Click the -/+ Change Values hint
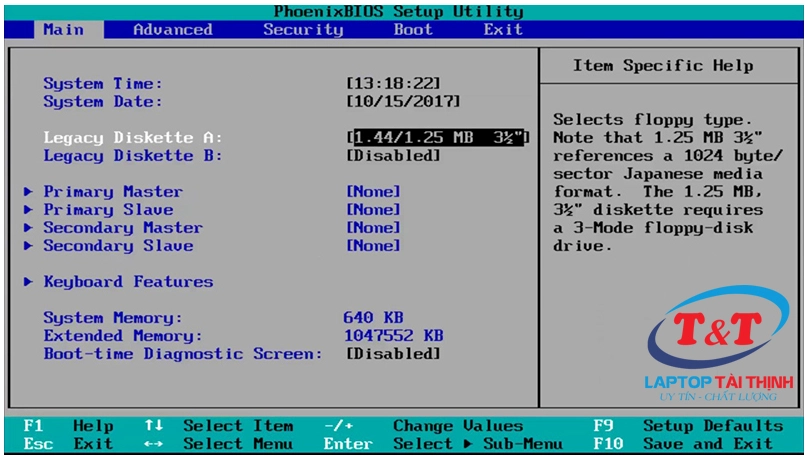 [424, 426]
